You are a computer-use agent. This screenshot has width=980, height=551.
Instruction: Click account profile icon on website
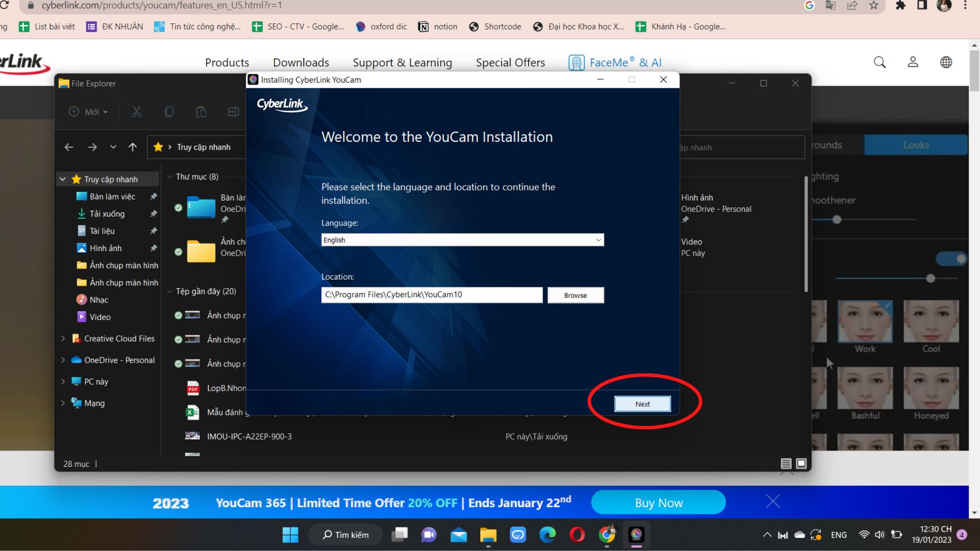913,62
